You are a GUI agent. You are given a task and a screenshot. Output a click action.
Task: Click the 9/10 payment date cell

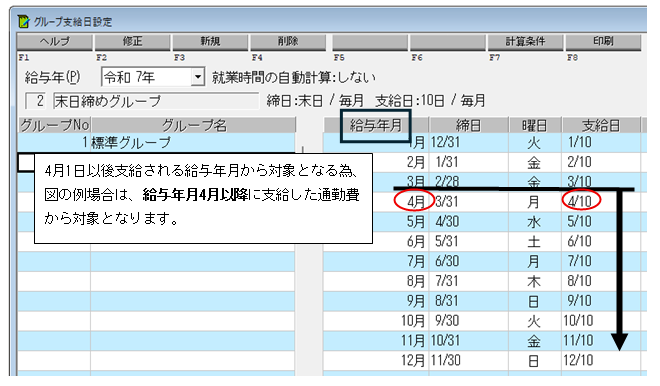601,301
